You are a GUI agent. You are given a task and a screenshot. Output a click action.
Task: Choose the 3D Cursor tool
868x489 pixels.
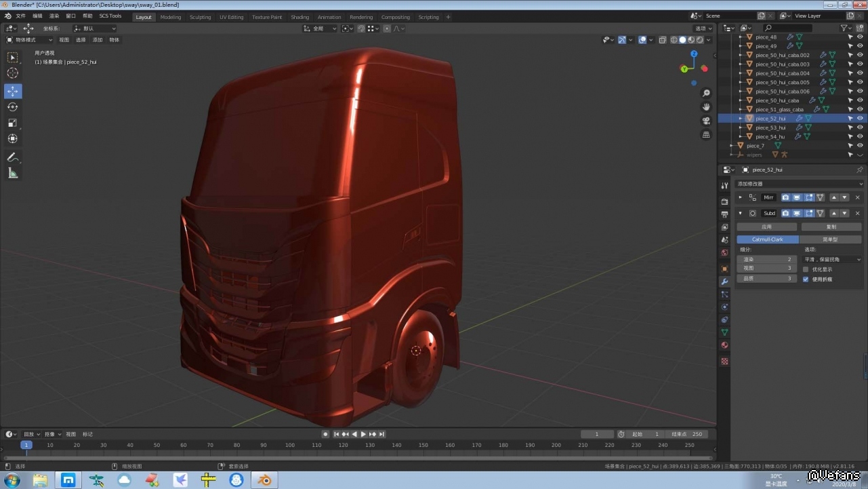click(x=13, y=73)
